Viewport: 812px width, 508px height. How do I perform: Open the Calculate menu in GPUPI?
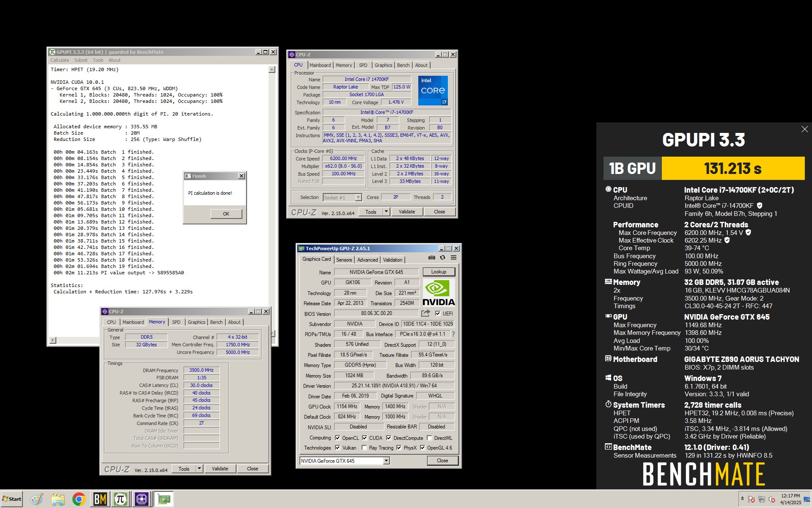(60, 60)
